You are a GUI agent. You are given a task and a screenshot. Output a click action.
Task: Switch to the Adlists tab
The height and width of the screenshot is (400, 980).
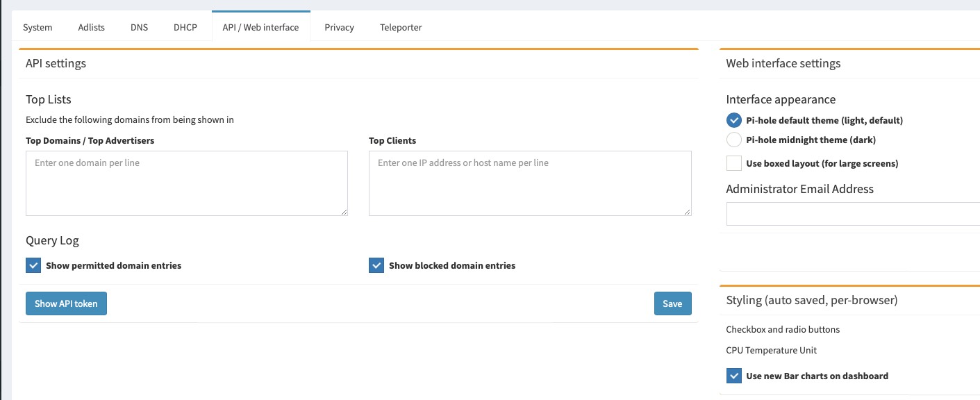(92, 28)
